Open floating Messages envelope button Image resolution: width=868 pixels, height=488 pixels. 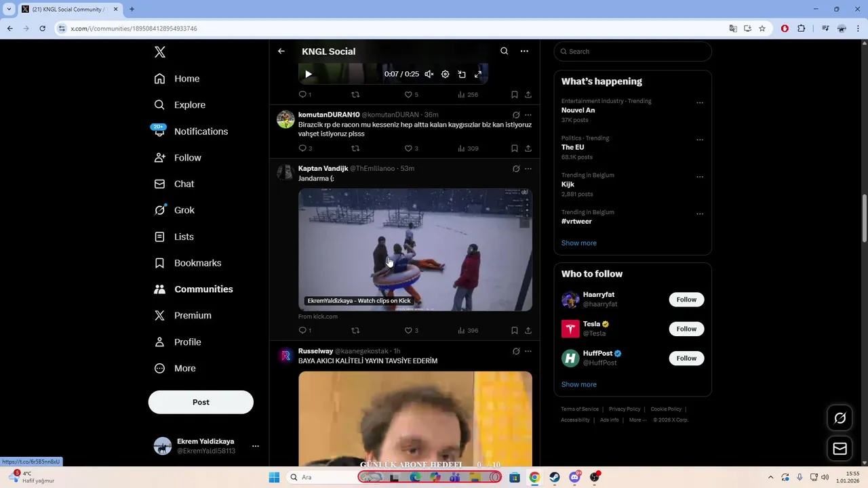(840, 449)
